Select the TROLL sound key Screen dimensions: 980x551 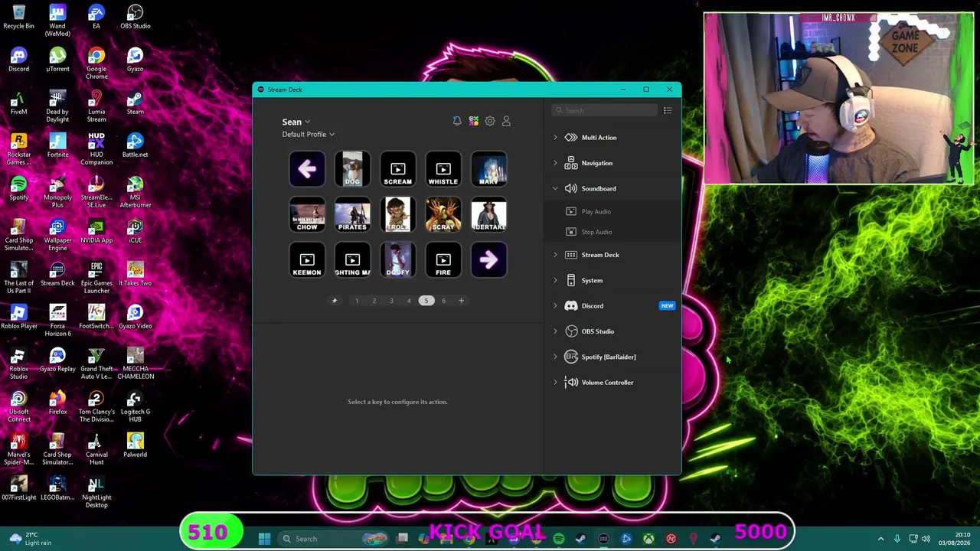398,214
